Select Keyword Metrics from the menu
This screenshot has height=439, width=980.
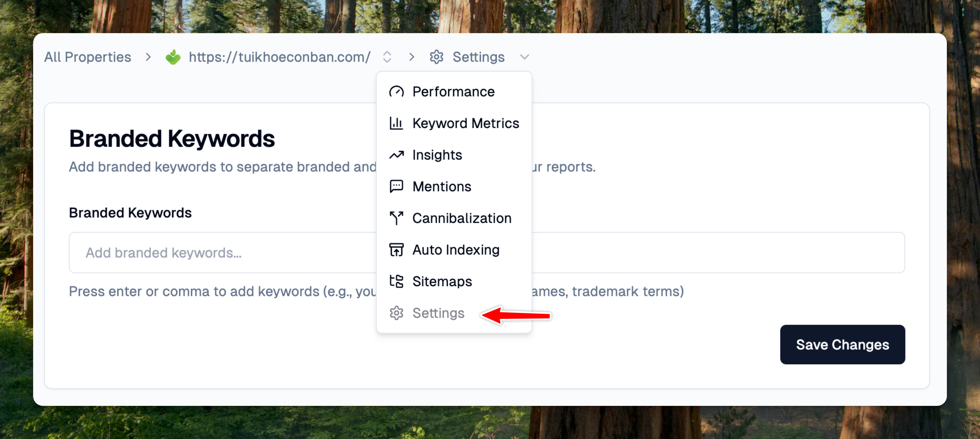coord(465,123)
